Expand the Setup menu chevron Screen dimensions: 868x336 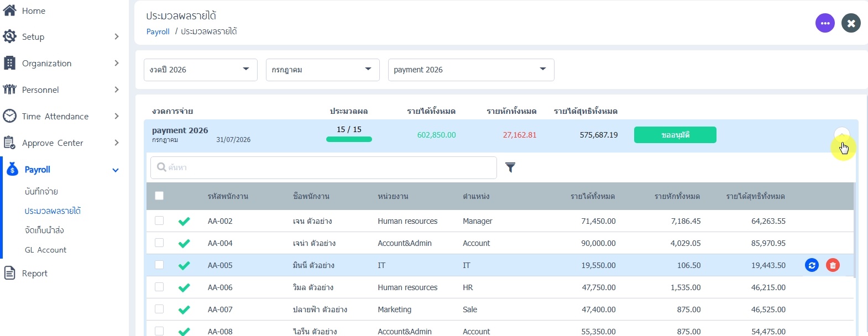click(116, 36)
